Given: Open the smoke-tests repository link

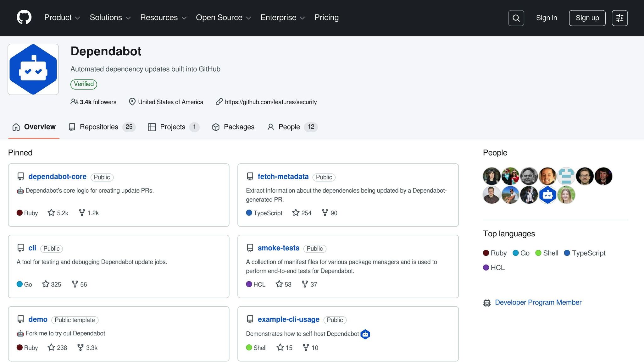Looking at the screenshot, I should (x=278, y=248).
